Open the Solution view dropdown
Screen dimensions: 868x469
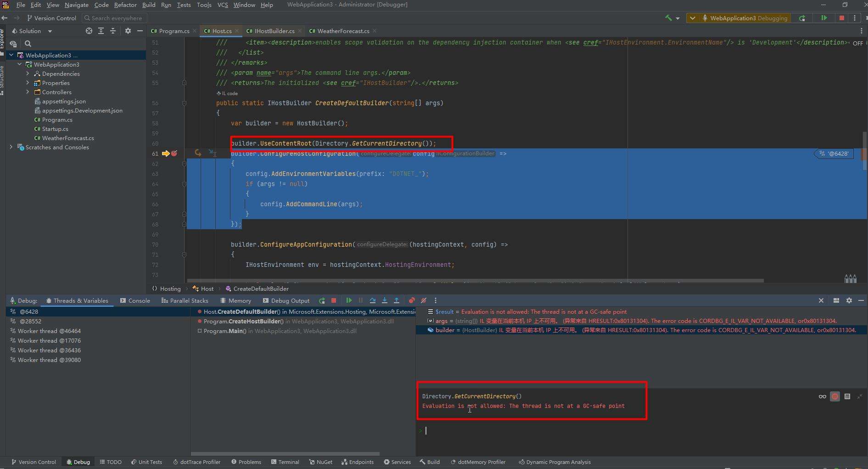pos(50,31)
